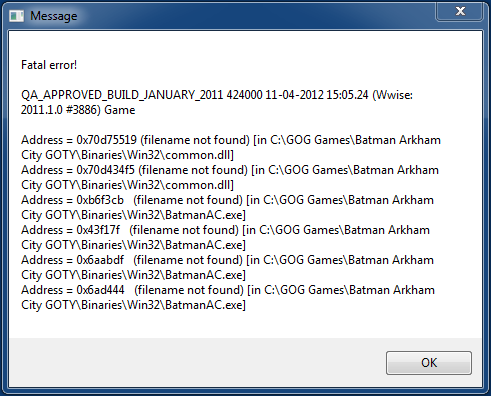Click the QA_APPROVED_BUILD_JANUARY_2011 build line
This screenshot has height=396, width=491.
coord(217,95)
